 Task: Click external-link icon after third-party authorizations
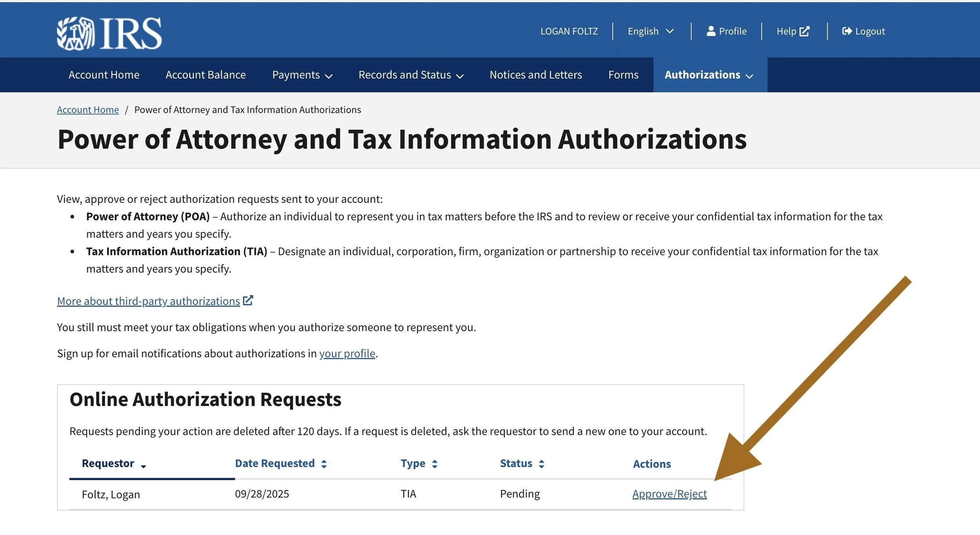coord(248,300)
